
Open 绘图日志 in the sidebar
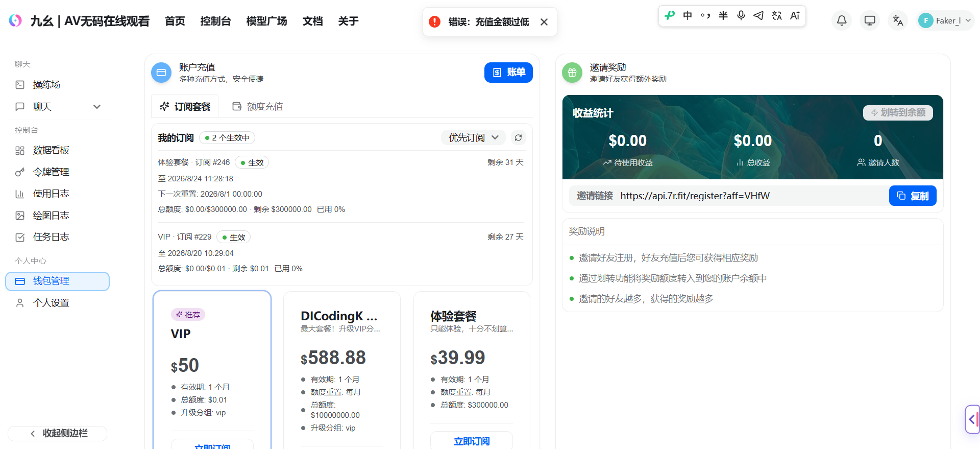57,216
